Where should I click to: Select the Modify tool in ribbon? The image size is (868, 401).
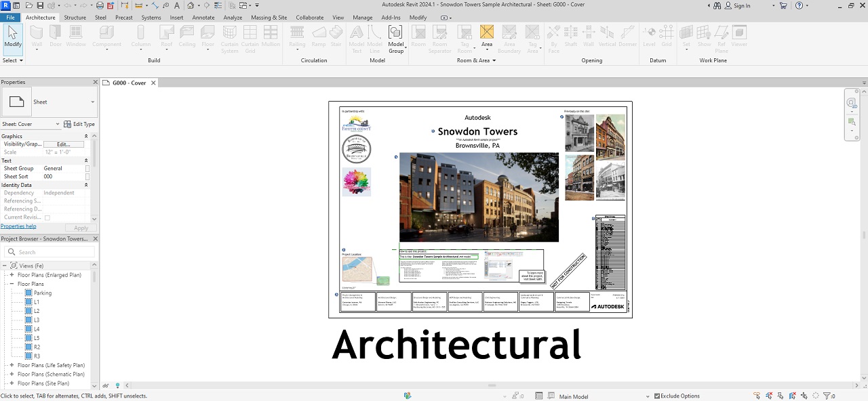coord(13,37)
